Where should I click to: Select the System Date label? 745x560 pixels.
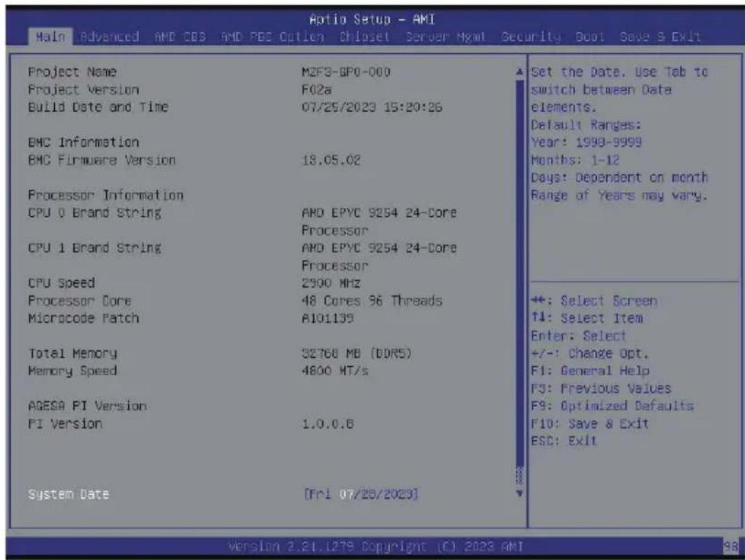pyautogui.click(x=69, y=494)
